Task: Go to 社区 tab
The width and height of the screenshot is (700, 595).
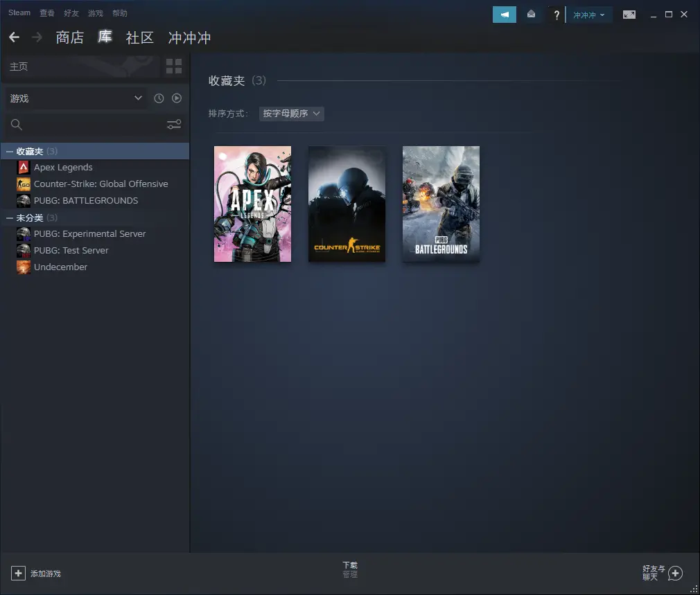Action: click(x=140, y=37)
